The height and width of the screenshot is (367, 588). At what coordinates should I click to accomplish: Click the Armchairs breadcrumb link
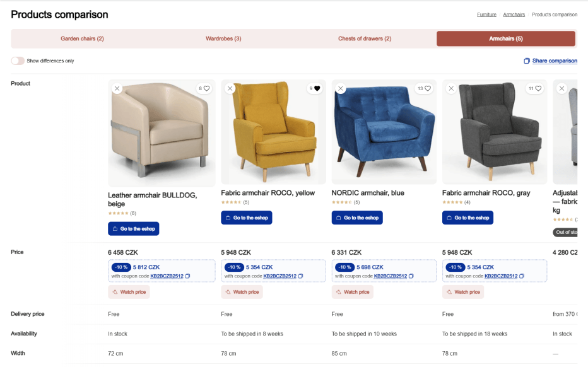(x=514, y=15)
